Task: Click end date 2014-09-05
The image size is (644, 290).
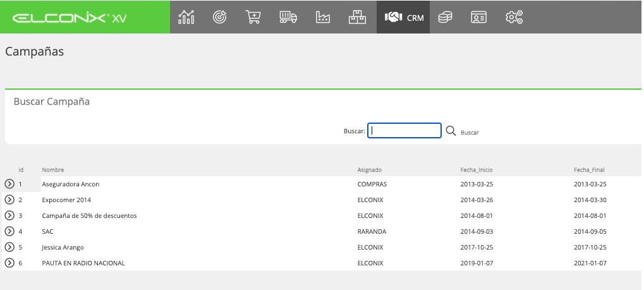Action: [590, 232]
